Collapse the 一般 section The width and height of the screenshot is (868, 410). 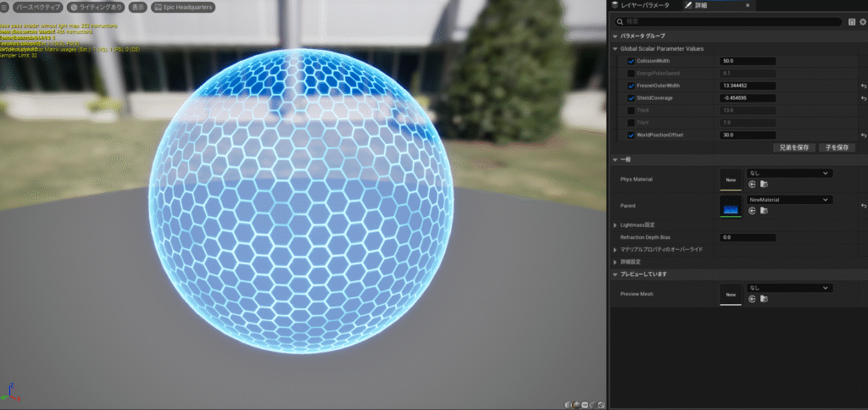coord(615,159)
